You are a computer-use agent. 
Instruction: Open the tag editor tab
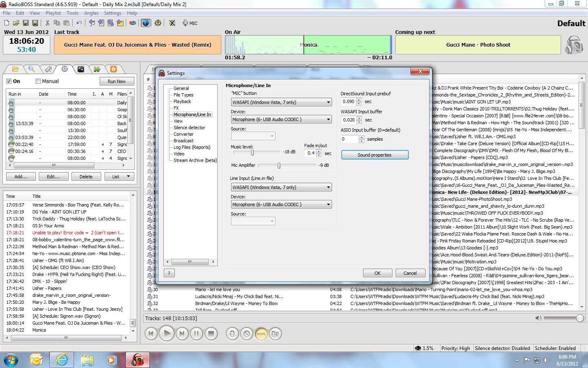pyautogui.click(x=48, y=69)
